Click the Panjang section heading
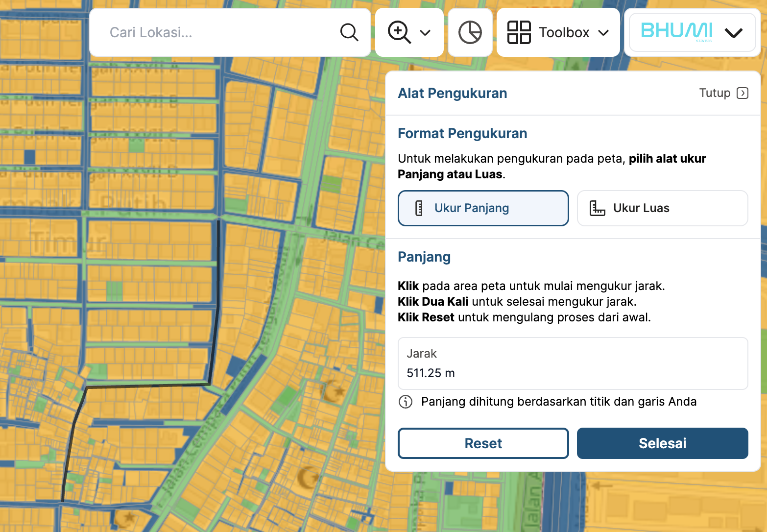Viewport: 767px width, 532px height. (x=424, y=257)
